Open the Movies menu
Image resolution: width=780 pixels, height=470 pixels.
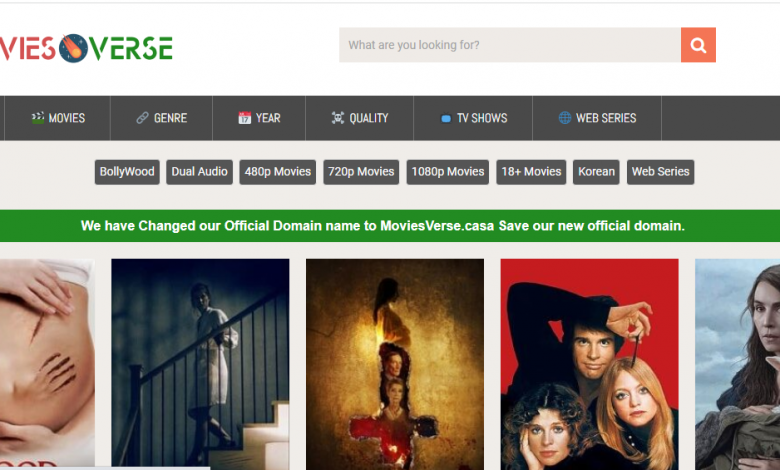coord(58,118)
